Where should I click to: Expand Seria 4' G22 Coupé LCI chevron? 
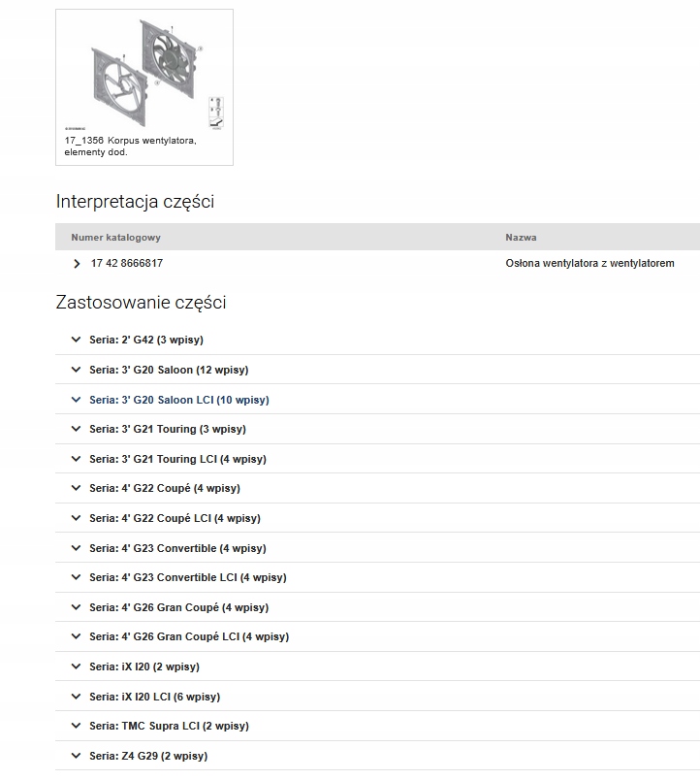tap(77, 518)
